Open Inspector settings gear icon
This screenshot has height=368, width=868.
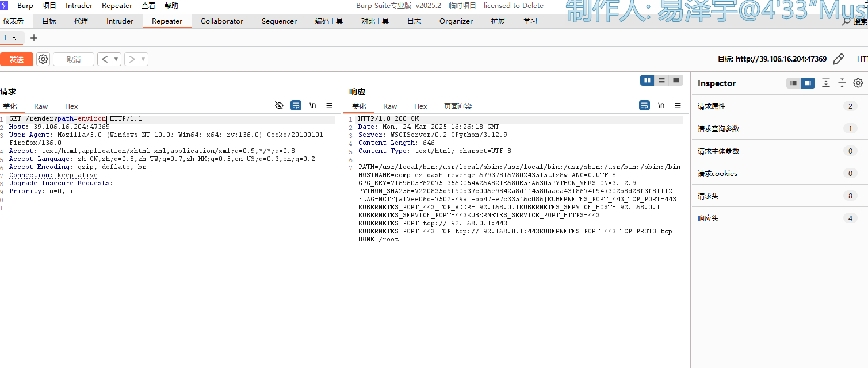tap(858, 83)
